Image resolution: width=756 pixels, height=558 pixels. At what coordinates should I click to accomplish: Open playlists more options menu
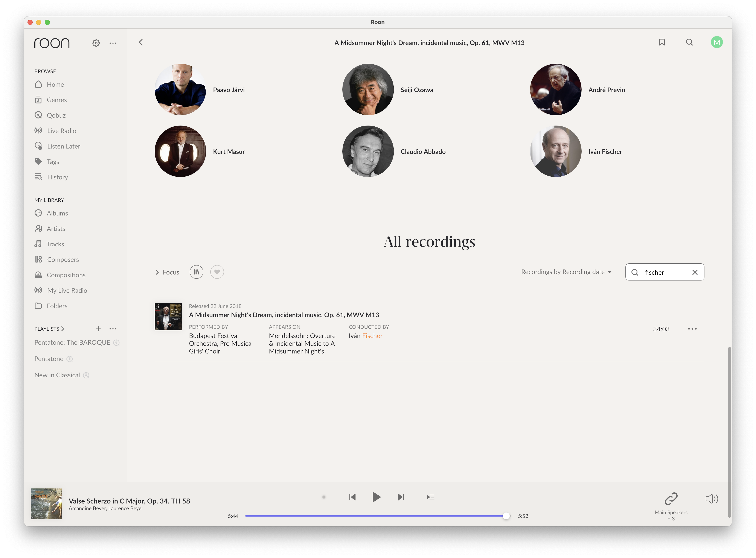coord(113,329)
